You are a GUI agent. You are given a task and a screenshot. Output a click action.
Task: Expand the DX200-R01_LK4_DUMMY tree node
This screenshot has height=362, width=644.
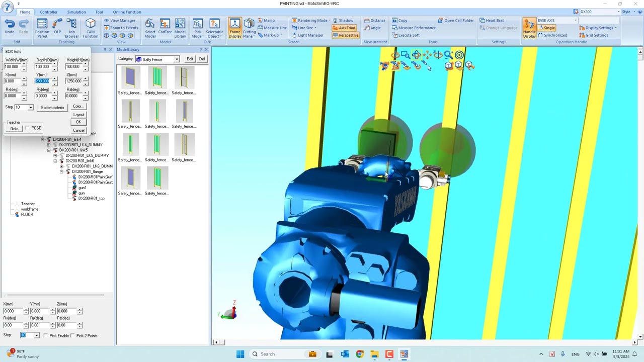pyautogui.click(x=49, y=145)
